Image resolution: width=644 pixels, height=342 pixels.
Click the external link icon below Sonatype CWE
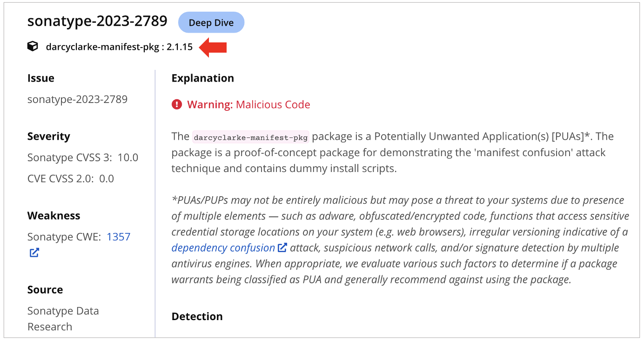(x=34, y=253)
